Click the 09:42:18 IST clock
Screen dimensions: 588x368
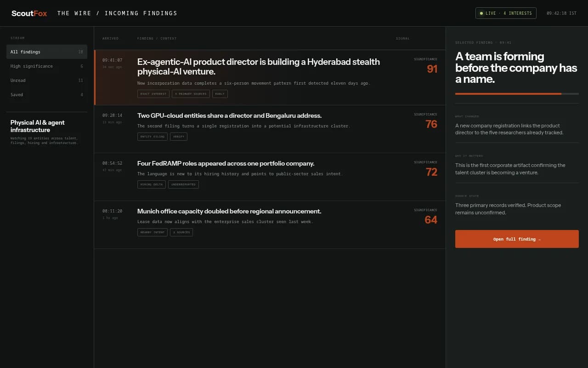[561, 13]
